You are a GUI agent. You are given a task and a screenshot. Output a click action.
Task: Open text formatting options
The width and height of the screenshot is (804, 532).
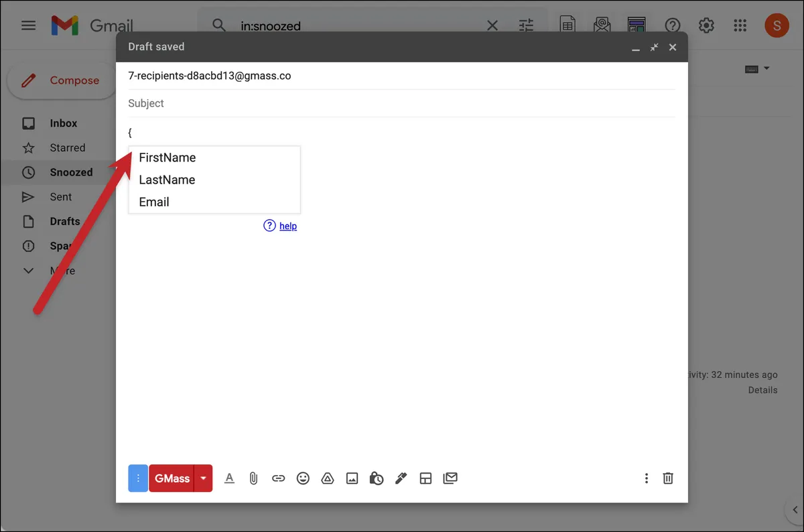(229, 478)
